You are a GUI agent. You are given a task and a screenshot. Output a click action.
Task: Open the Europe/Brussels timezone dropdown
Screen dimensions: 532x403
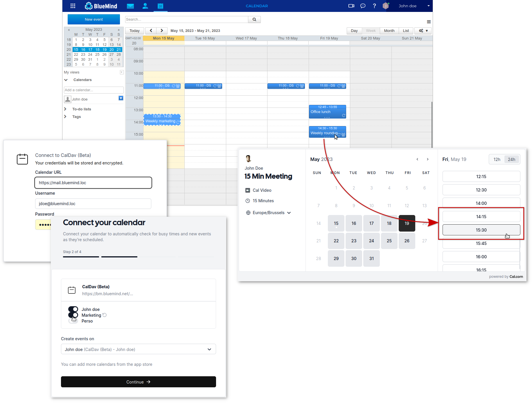268,213
